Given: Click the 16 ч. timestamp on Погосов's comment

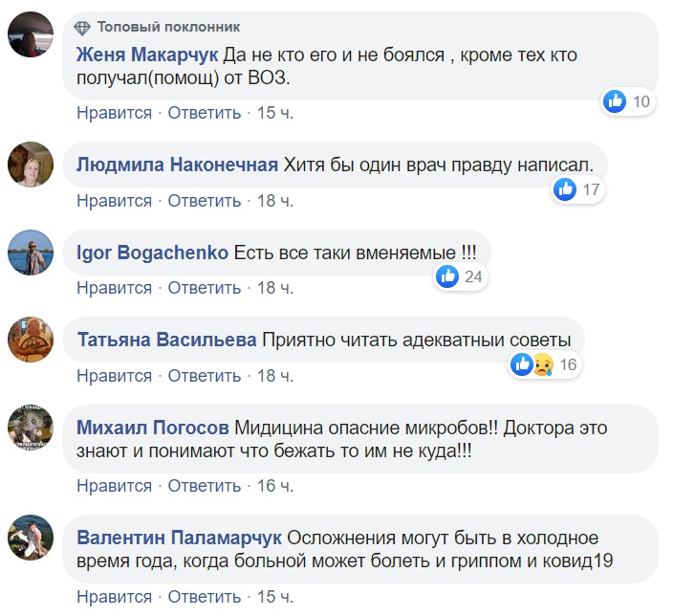Looking at the screenshot, I should (x=274, y=486).
